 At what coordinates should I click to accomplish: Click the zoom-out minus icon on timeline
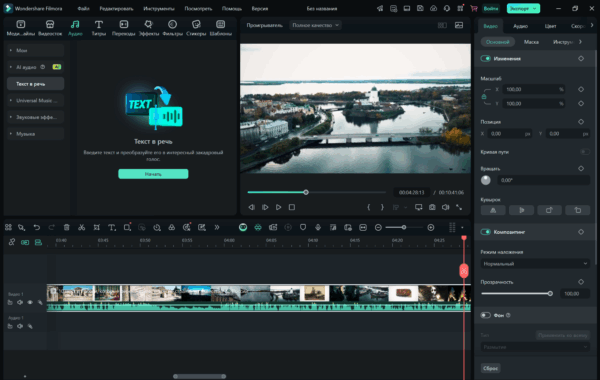tap(378, 227)
